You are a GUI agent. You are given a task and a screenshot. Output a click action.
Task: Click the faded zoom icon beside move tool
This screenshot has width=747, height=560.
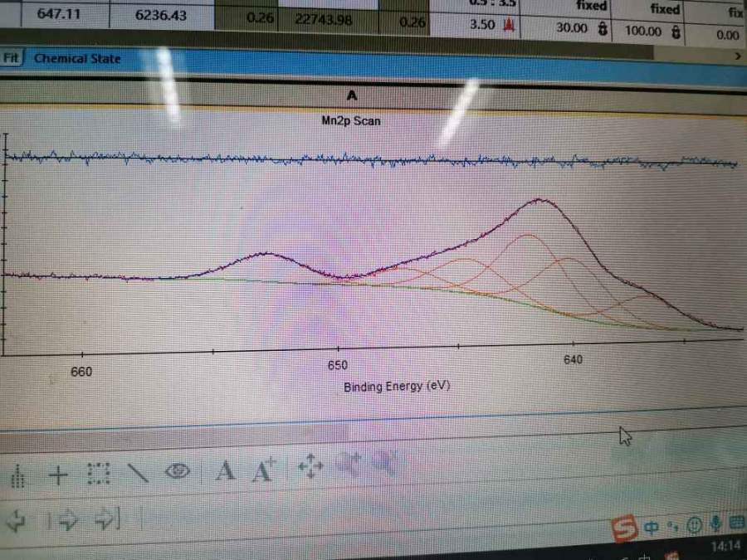click(350, 465)
